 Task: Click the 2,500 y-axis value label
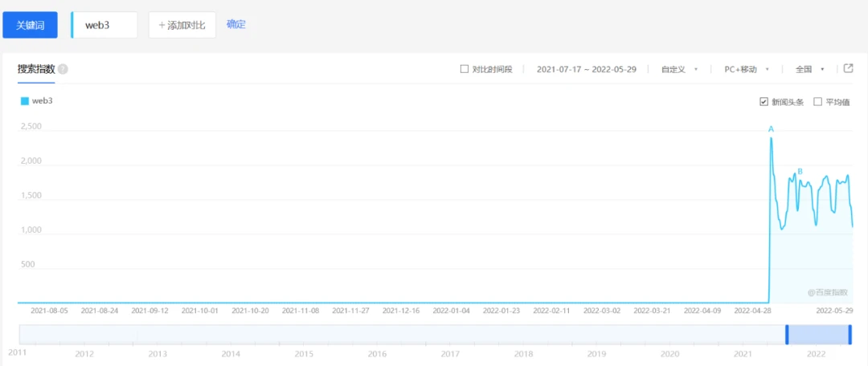(31, 127)
